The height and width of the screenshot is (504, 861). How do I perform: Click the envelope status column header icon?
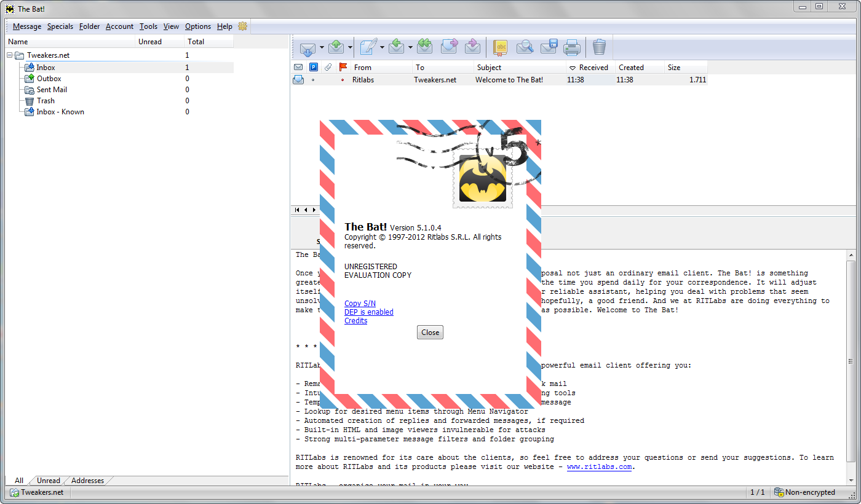298,68
